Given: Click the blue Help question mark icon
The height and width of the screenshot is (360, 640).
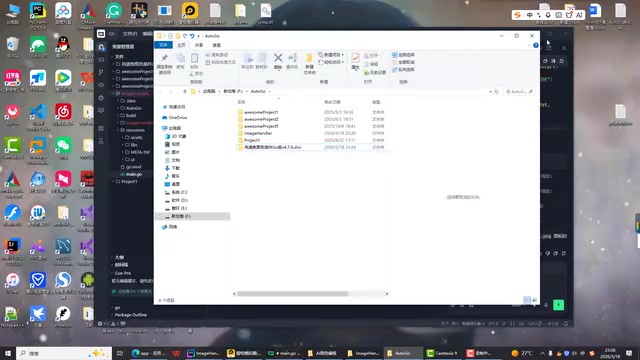Looking at the screenshot, I should pos(536,45).
